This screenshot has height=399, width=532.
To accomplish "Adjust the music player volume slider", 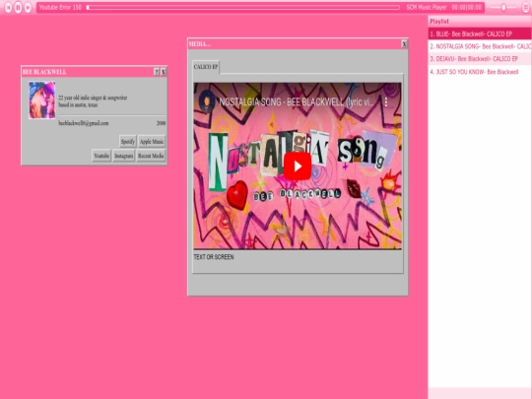I will (x=503, y=8).
